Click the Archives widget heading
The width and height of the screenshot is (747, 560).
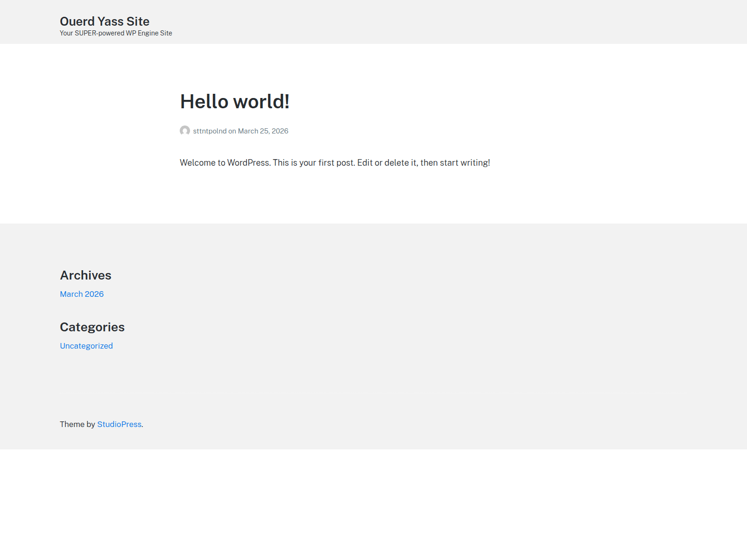coord(85,275)
